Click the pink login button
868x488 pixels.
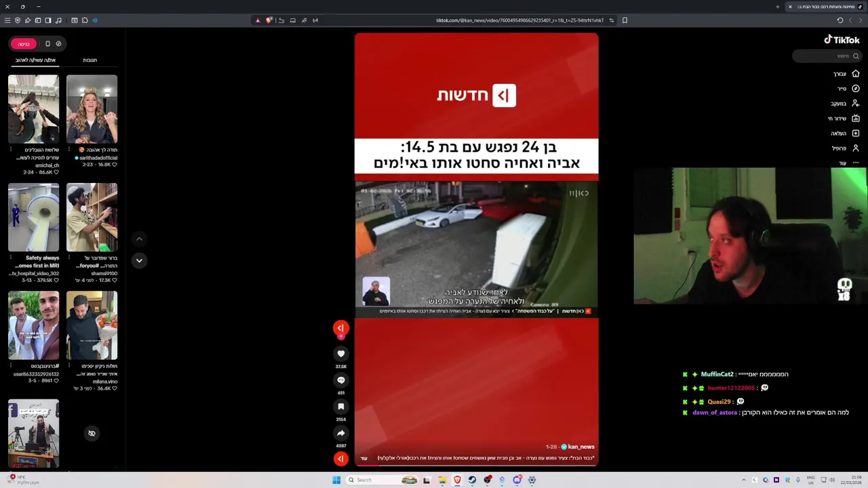click(24, 44)
